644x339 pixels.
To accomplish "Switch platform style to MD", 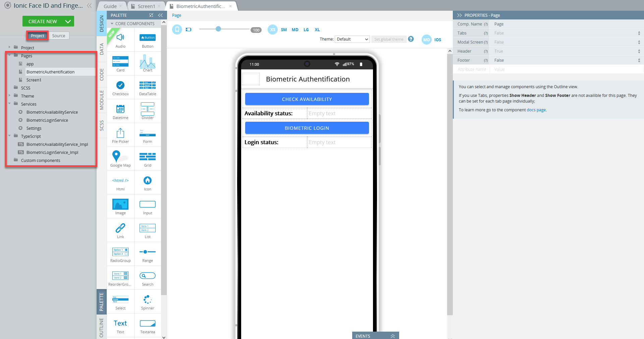I will pos(426,40).
